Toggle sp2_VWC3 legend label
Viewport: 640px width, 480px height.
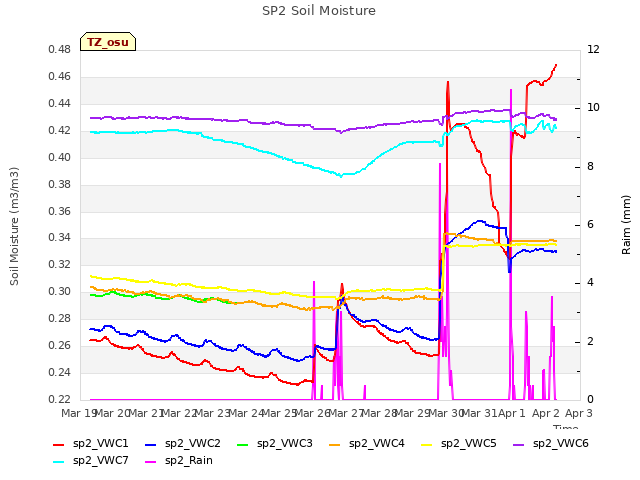(x=284, y=444)
